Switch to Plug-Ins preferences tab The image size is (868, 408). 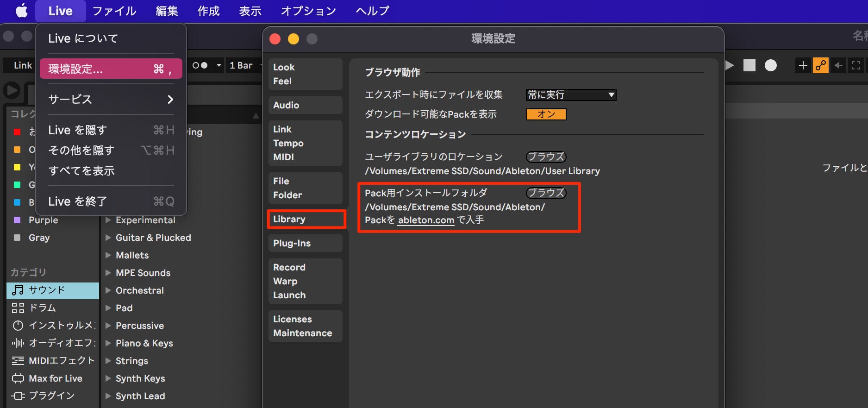coord(305,243)
